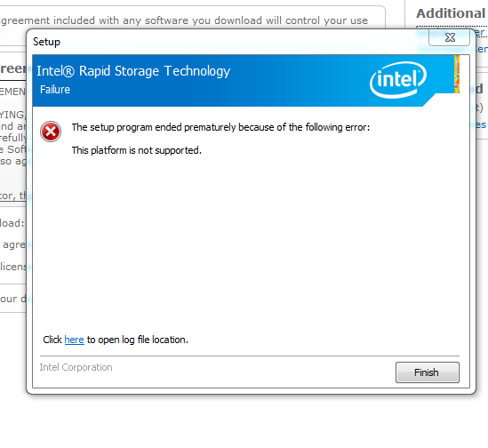Click the agreement text line above dialog
The width and height of the screenshot is (488, 448).
pyautogui.click(x=184, y=20)
